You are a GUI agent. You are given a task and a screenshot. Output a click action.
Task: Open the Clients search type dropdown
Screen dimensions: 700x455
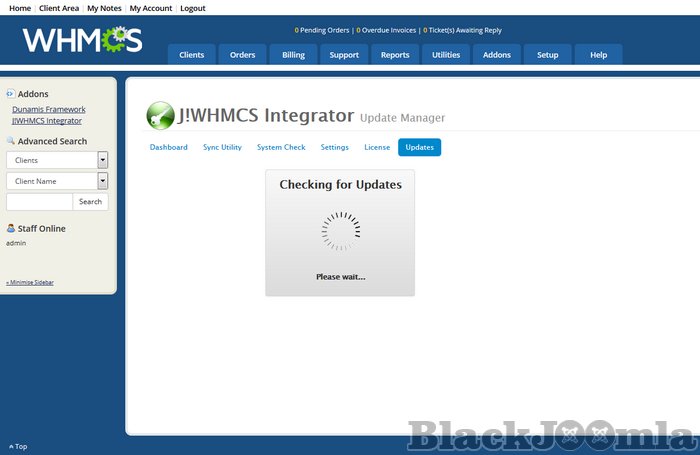click(102, 160)
